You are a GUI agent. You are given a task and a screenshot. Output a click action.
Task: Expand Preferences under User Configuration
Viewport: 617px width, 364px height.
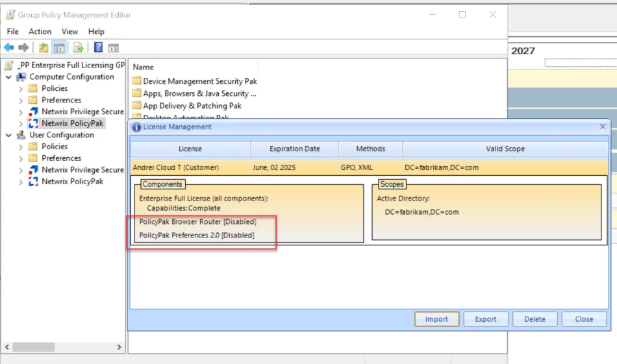[21, 158]
